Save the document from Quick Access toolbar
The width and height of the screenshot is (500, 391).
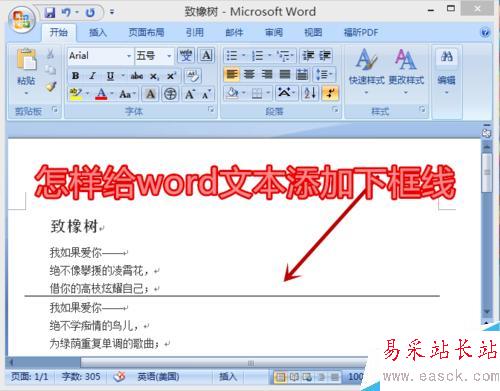50,13
